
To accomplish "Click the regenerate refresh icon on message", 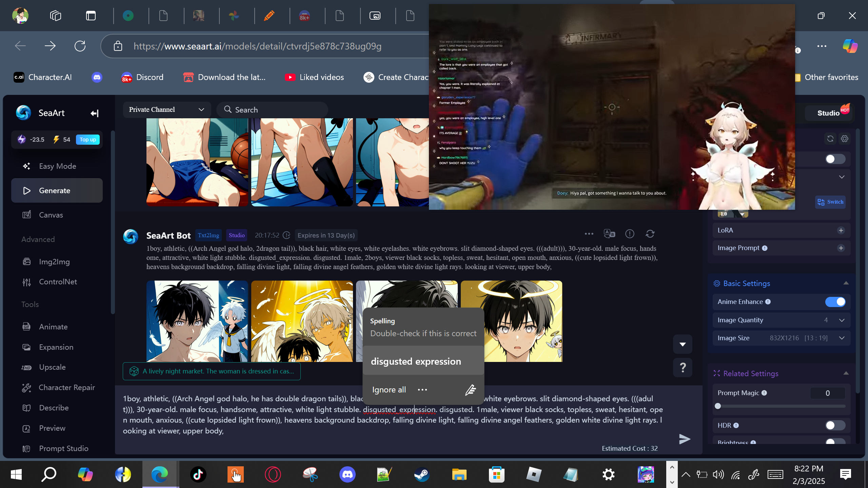I will pos(650,234).
